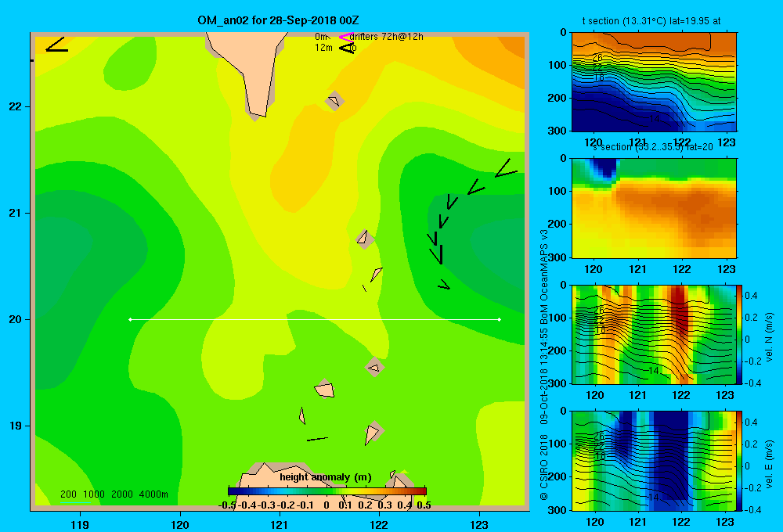This screenshot has height=532, width=783.
Task: Open the northward velocity section panel
Action: (654, 335)
